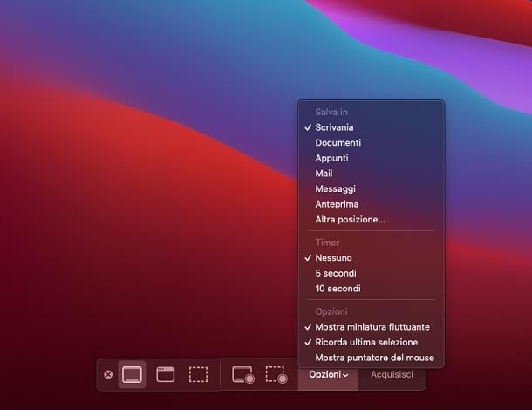Collapse the Opzioni dropdown
The width and height of the screenshot is (532, 410).
[328, 375]
